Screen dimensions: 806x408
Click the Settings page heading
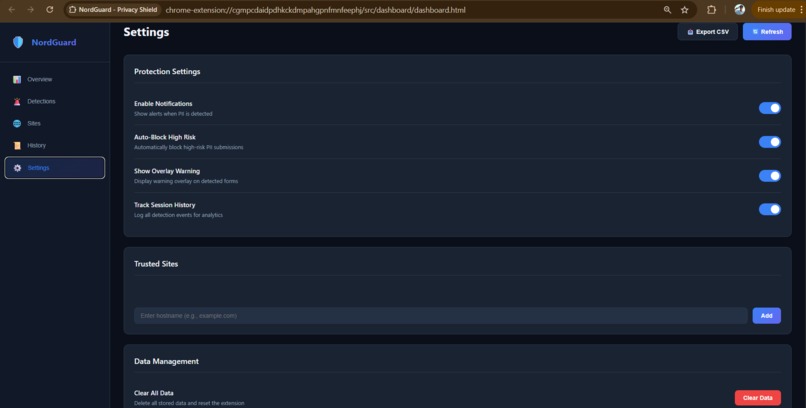[146, 32]
